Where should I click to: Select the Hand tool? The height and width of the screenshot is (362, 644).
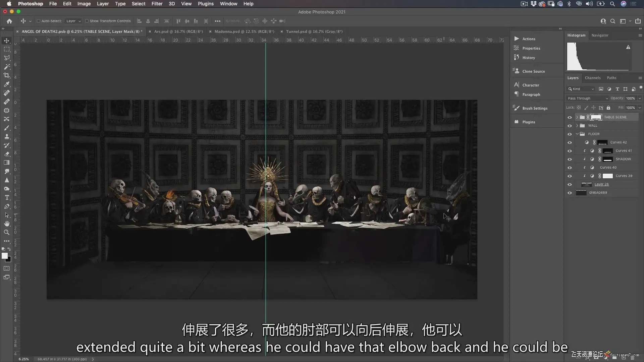[x=7, y=224]
